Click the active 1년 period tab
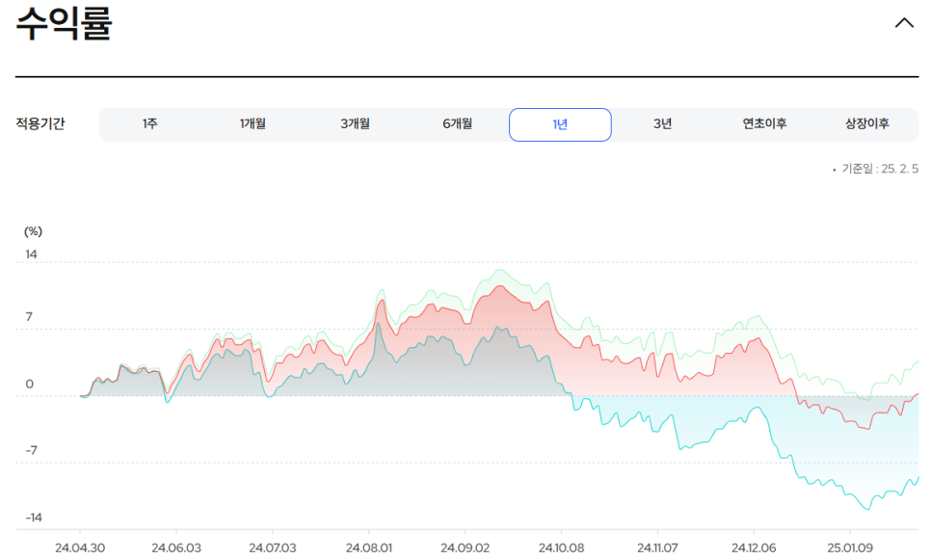 560,124
